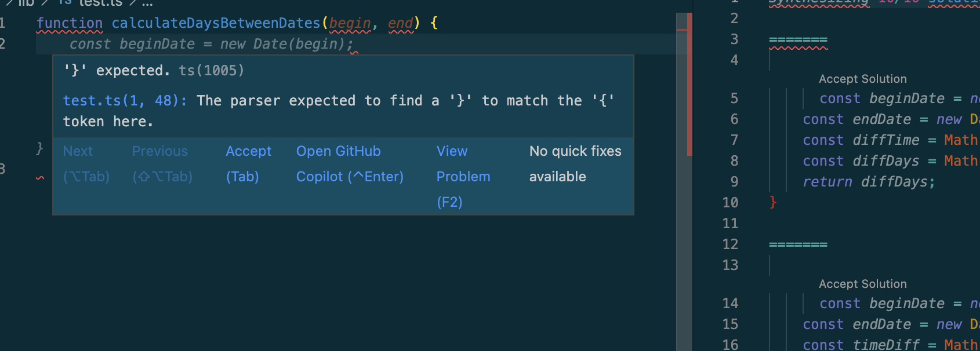
Task: Accept Solution for the first Copilot suggestion
Action: (862, 79)
